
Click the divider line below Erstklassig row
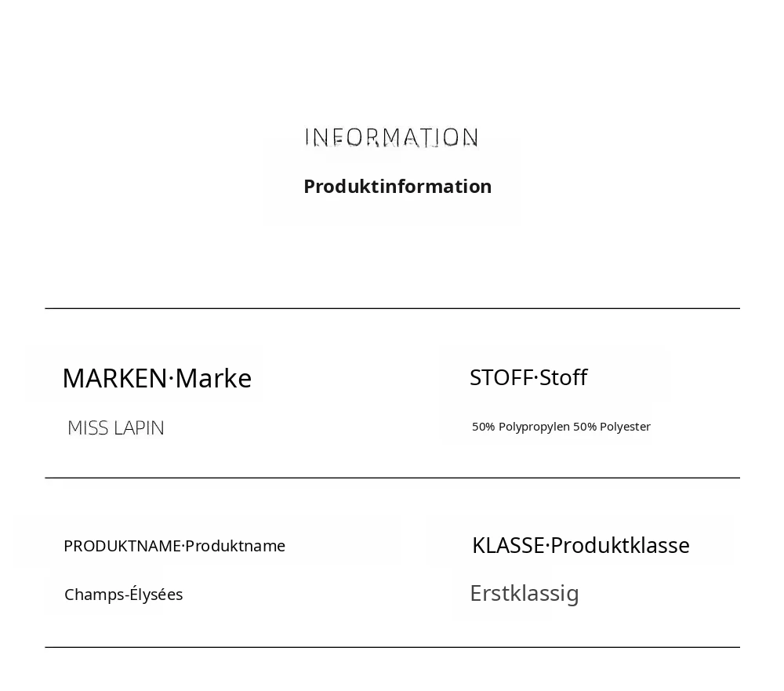click(x=393, y=647)
